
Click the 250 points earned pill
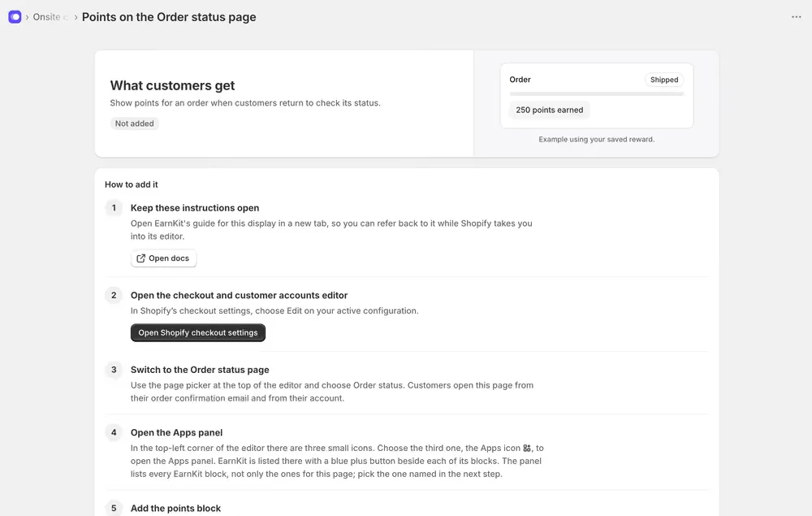pos(550,110)
